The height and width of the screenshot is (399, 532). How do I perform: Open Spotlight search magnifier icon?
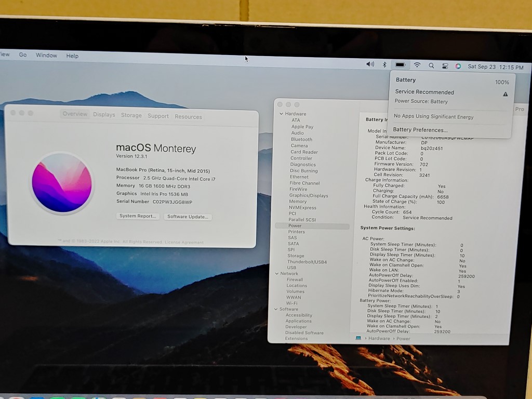click(431, 65)
